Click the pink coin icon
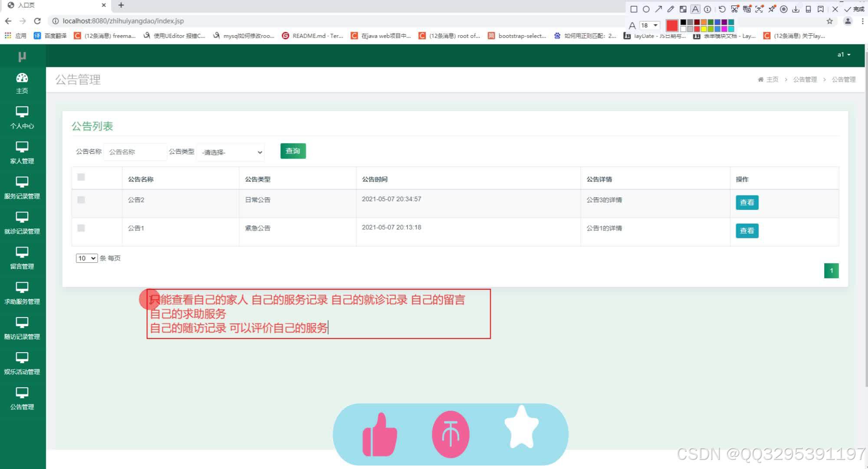868x469 pixels. pyautogui.click(x=450, y=434)
